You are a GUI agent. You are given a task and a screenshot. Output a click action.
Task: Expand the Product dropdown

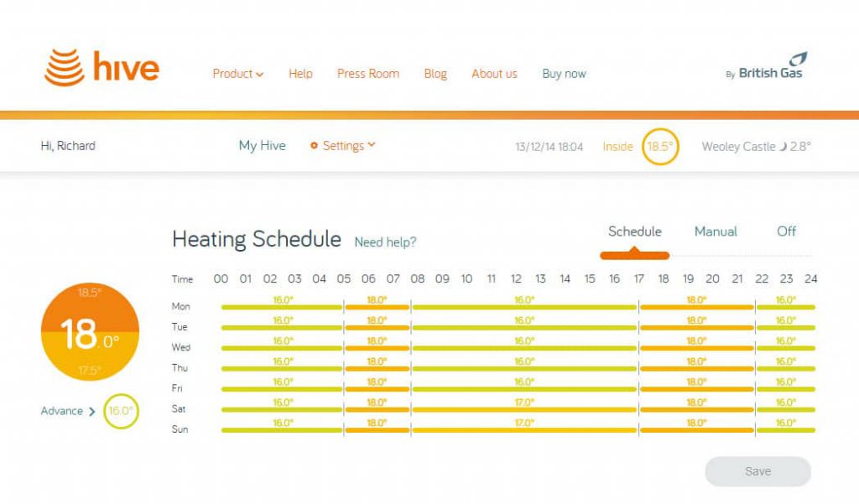click(237, 74)
